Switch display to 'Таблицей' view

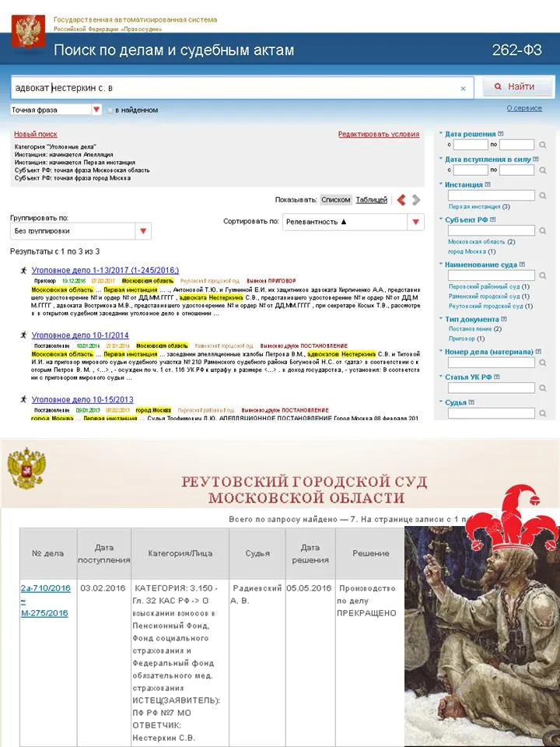[372, 200]
